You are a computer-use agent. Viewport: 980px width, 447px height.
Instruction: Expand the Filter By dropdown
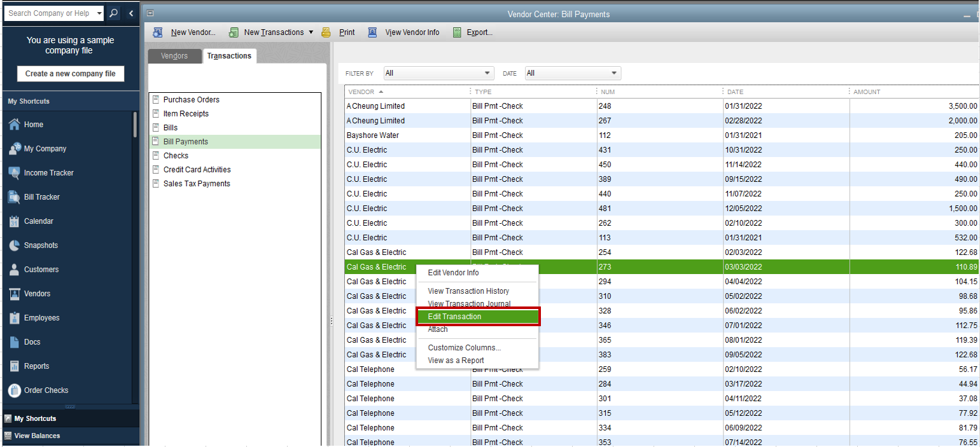[x=488, y=73]
